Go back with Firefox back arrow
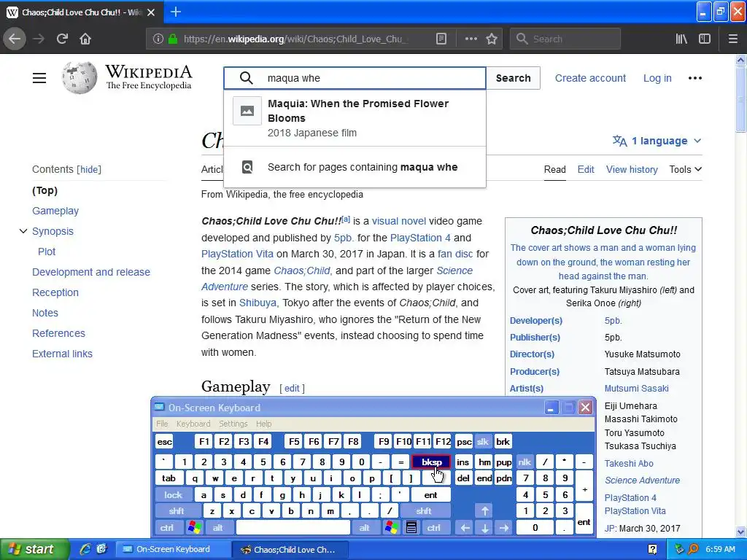Image resolution: width=747 pixels, height=560 pixels. click(x=15, y=39)
